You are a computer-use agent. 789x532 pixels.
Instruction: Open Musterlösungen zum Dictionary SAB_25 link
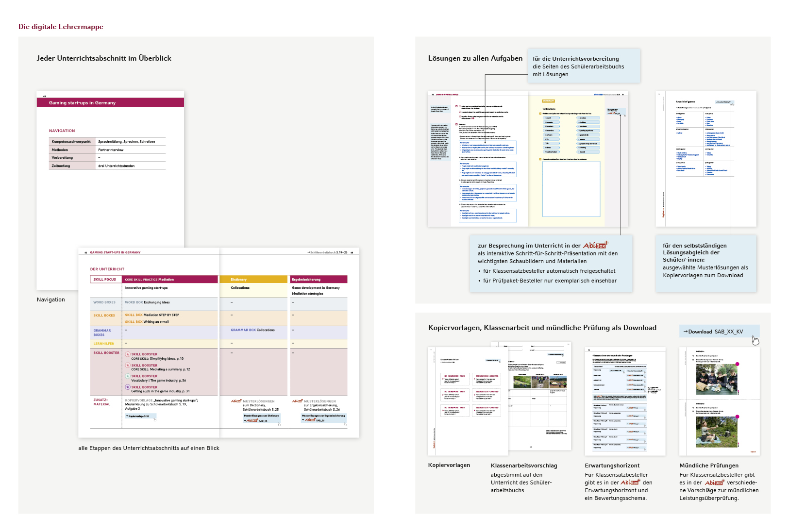[x=261, y=418]
